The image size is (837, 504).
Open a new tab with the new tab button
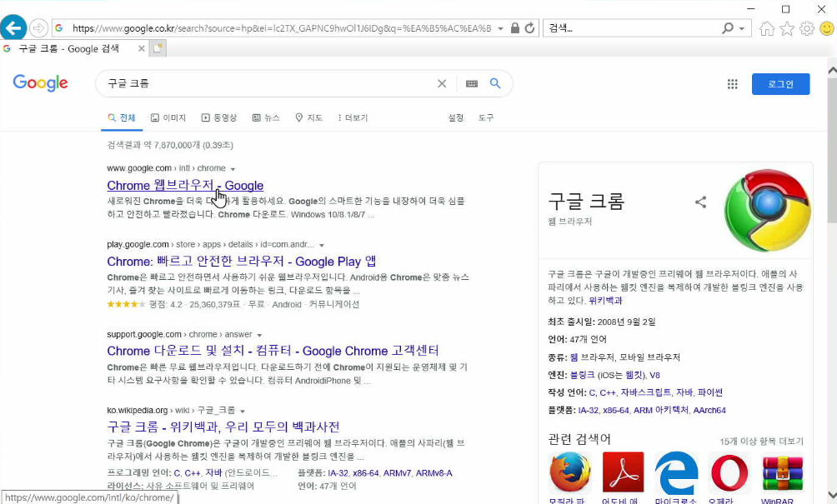tap(158, 48)
